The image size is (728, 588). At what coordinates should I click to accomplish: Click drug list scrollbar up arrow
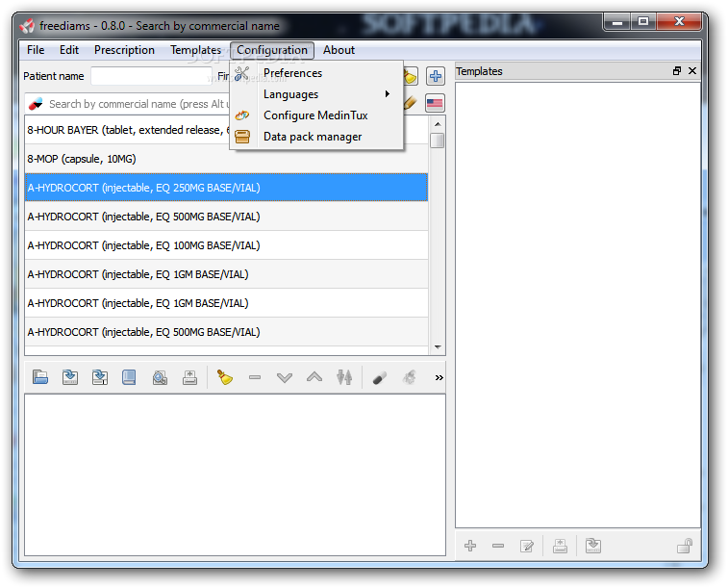438,124
